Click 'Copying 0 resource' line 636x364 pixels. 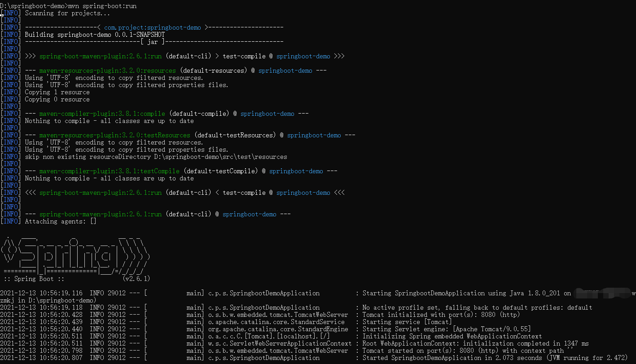[x=57, y=99]
